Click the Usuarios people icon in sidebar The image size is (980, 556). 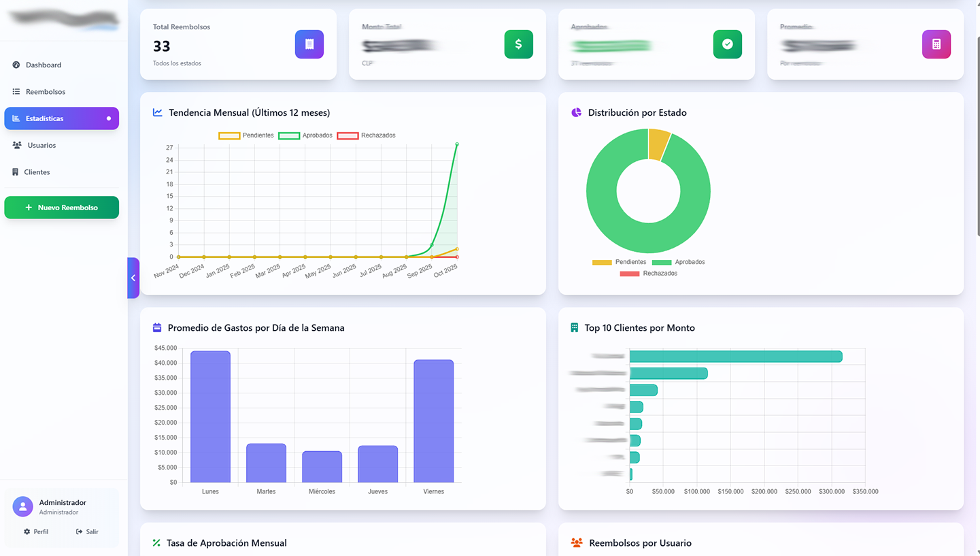tap(17, 146)
